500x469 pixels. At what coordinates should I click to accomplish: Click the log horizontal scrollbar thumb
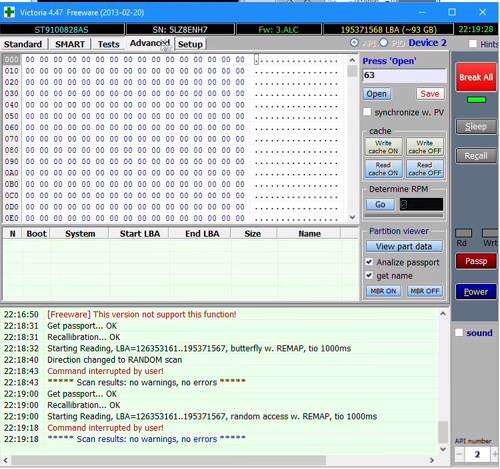[169, 460]
